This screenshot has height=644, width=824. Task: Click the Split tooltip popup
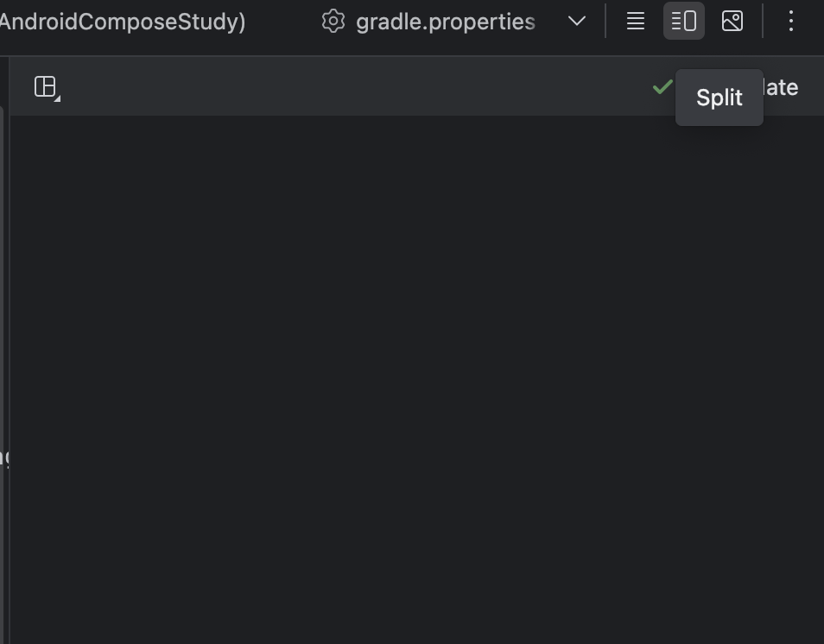tap(719, 98)
